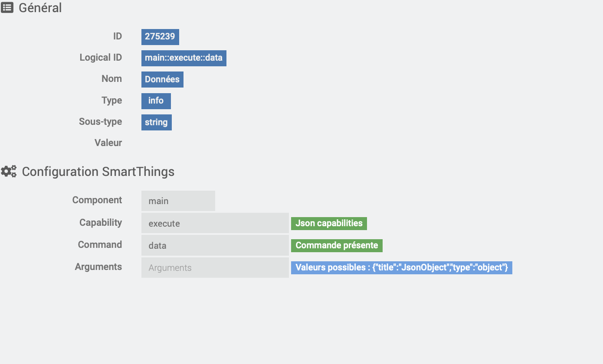The width and height of the screenshot is (603, 364).
Task: Click the Capability row label
Action: [x=101, y=223]
